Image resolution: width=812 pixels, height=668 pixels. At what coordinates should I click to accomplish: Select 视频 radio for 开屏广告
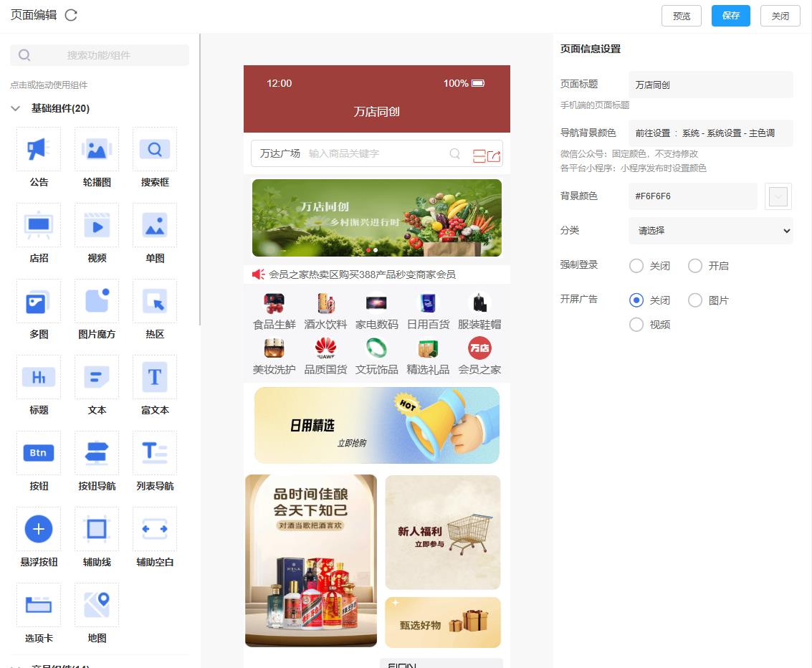tap(636, 325)
